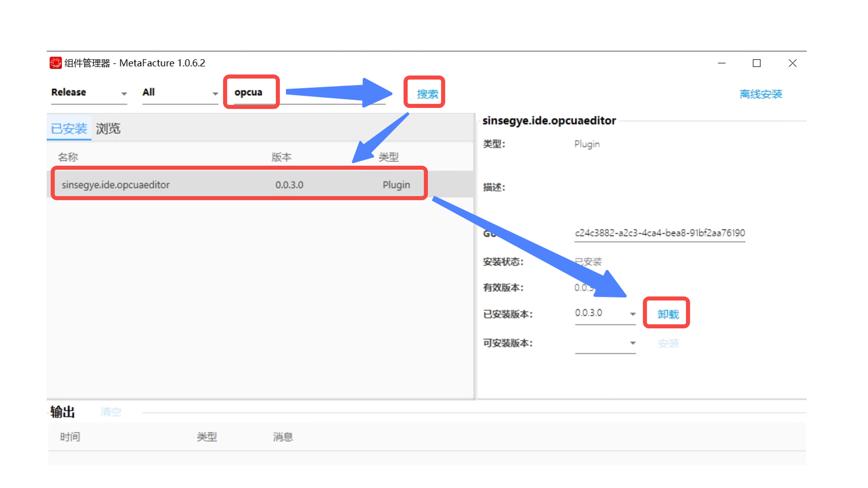Expand the 可安装版本 dropdown arrow
Viewport: 868px width, 488px height.
pos(632,343)
